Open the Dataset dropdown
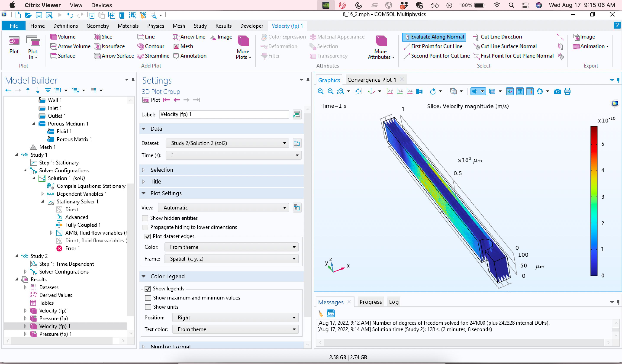 (227, 143)
